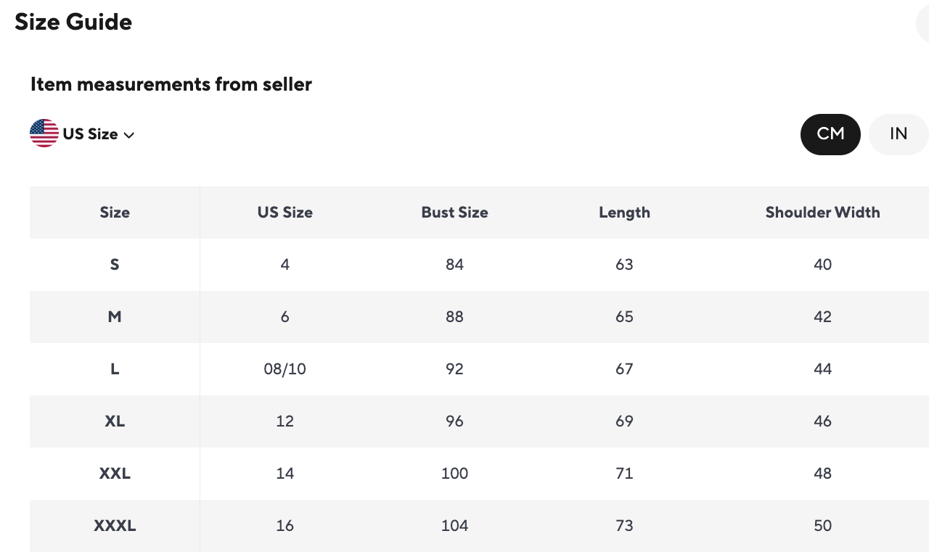
Task: Click the Shoulder Width column header
Action: 822,213
